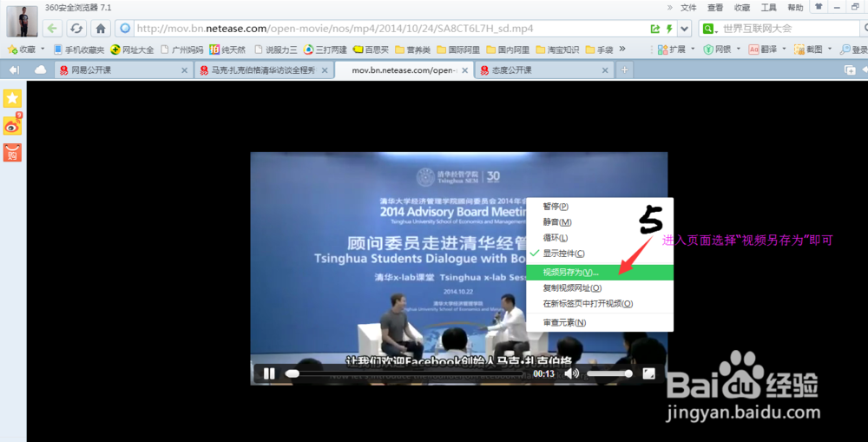868x442 pixels.
Task: Toggle the sidebar collapse arrow icon
Action: [15, 69]
